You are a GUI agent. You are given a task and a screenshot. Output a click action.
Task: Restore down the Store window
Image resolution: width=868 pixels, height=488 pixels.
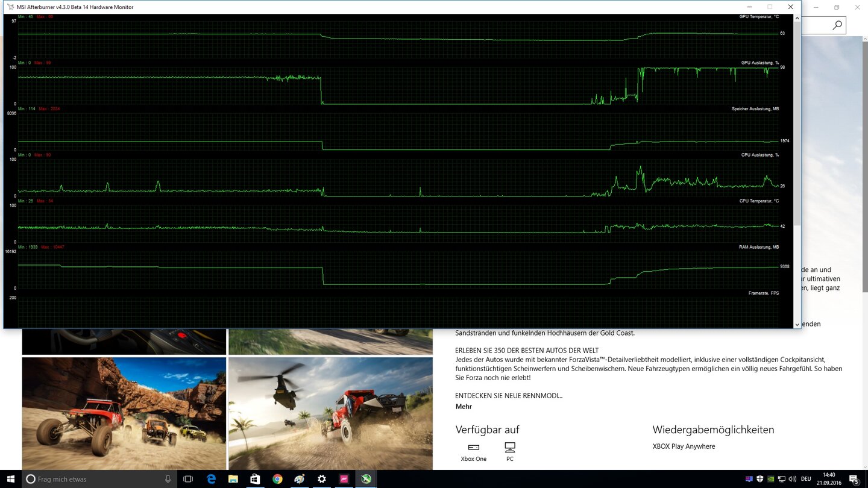(837, 7)
